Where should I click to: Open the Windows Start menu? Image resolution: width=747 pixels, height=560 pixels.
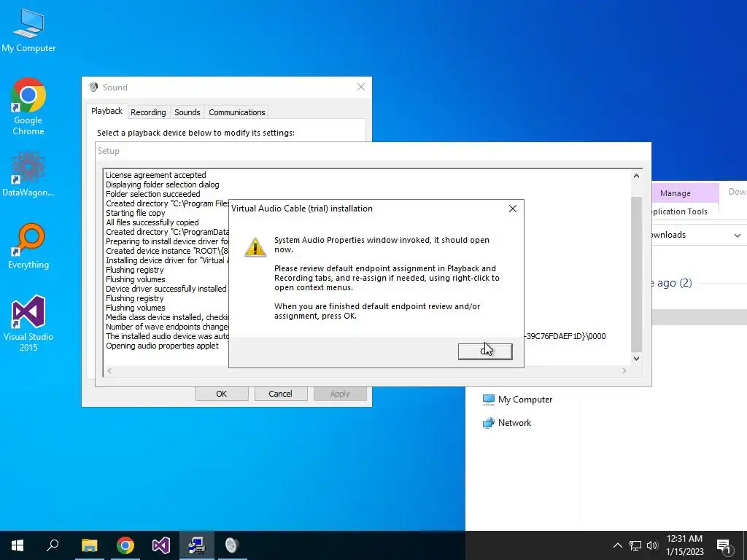[18, 545]
